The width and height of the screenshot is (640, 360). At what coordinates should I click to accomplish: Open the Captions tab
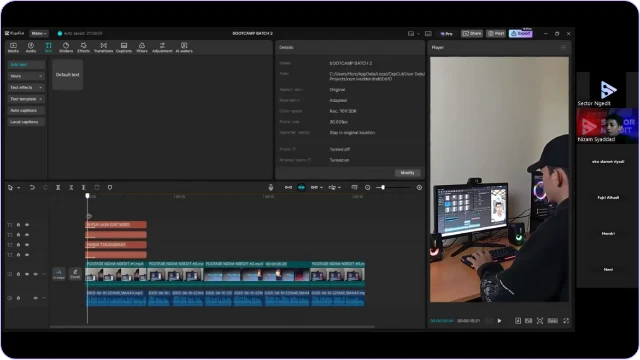pos(124,47)
